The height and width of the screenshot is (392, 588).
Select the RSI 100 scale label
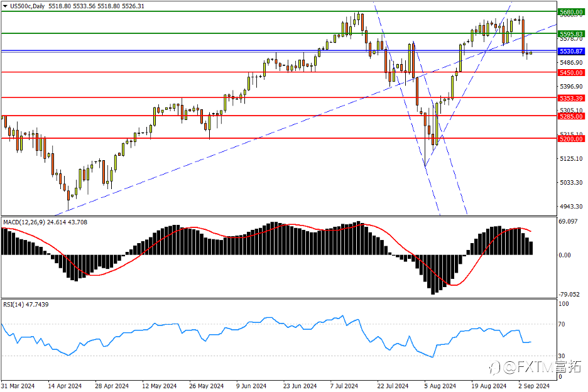point(563,303)
